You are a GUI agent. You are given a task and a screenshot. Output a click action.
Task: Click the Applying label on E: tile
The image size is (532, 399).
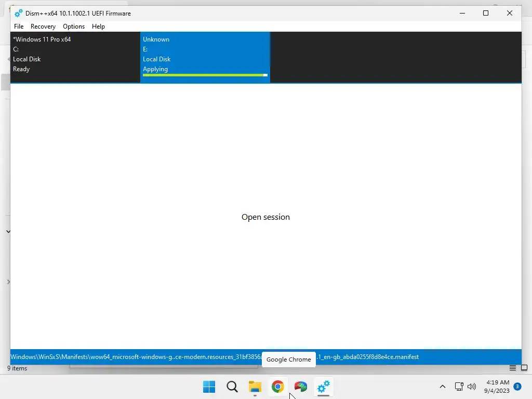tap(155, 69)
